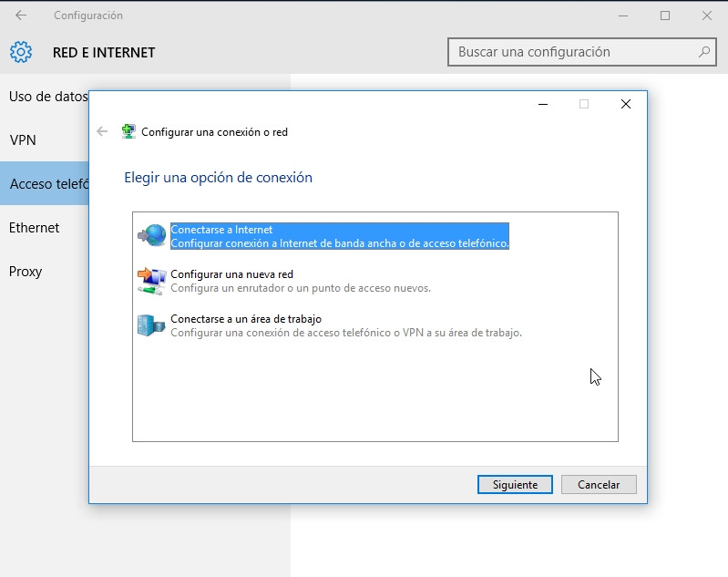The width and height of the screenshot is (728, 577).
Task: Go to the Proxy settings page
Action: 26,272
